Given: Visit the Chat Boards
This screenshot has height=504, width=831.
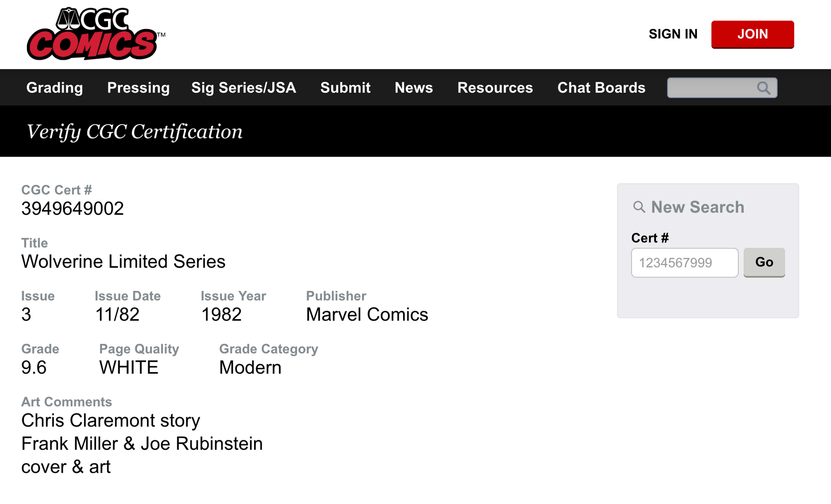Looking at the screenshot, I should 601,88.
